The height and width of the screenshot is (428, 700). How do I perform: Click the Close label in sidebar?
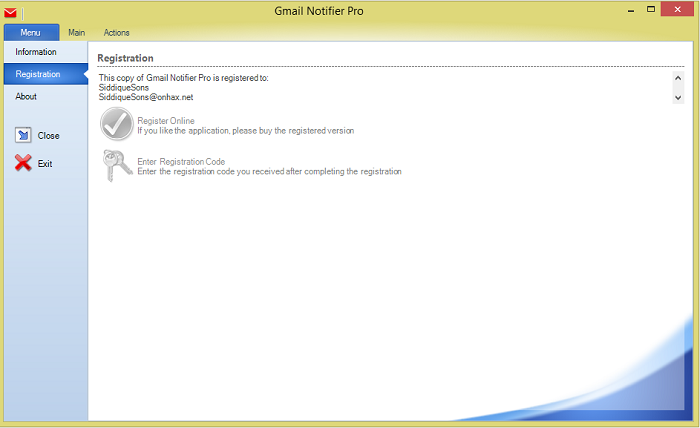pos(48,136)
